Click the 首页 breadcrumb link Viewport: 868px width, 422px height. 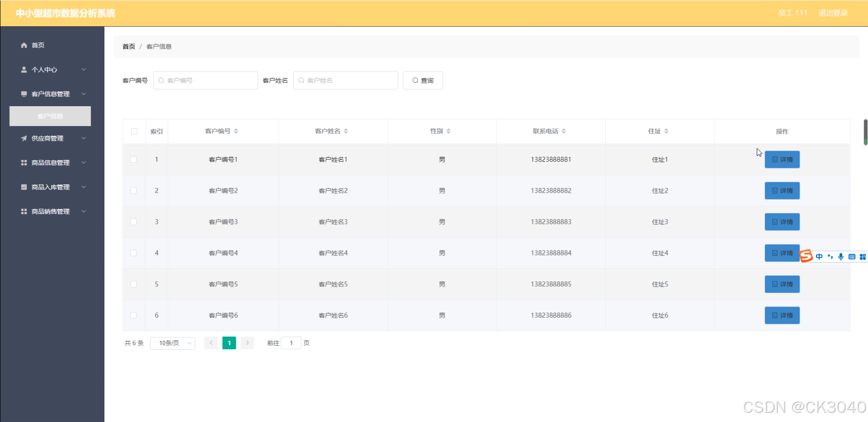click(x=129, y=46)
